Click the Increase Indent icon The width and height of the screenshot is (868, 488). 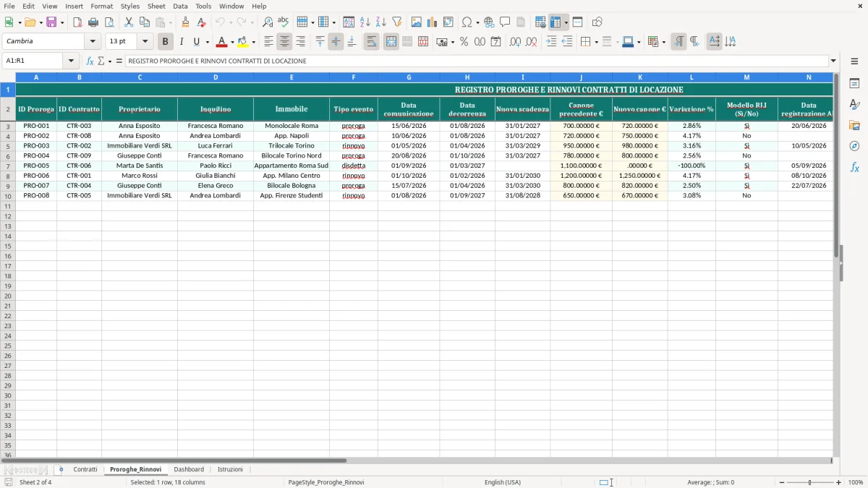(551, 42)
